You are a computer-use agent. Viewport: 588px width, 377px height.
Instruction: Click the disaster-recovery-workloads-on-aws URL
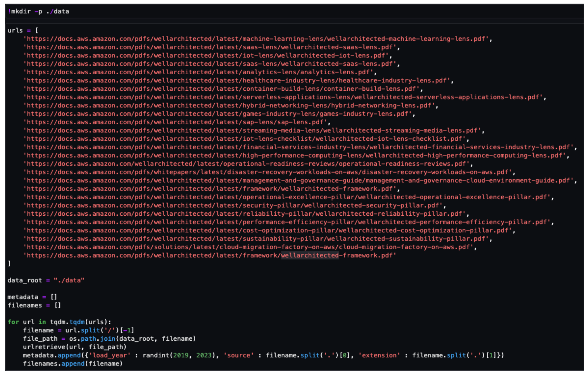(269, 172)
